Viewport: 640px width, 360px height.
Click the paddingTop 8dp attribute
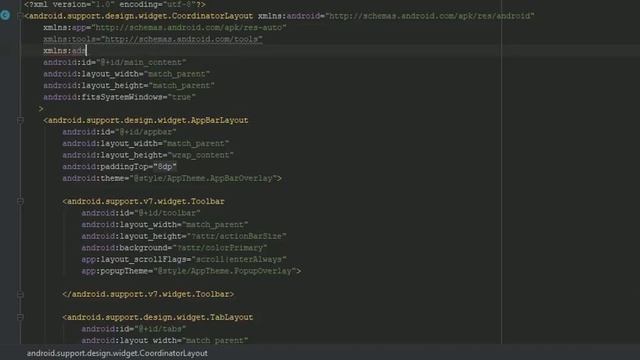click(x=119, y=167)
